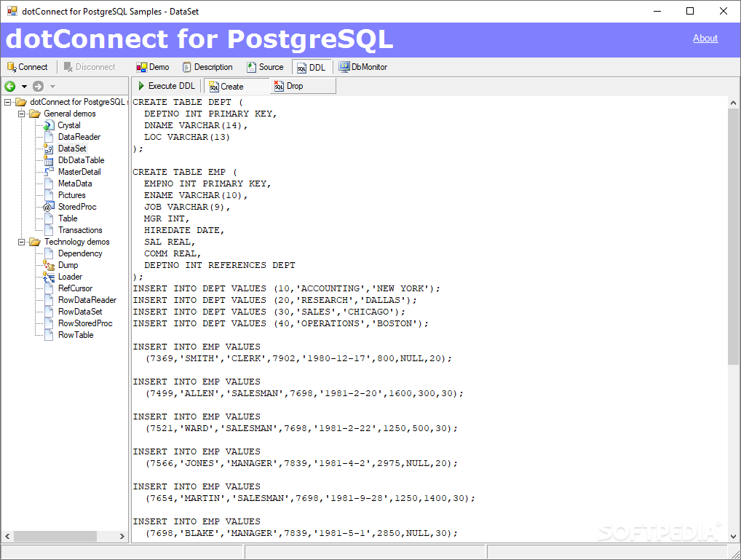Click the RowTable page icon
The image size is (741, 560).
coord(49,335)
